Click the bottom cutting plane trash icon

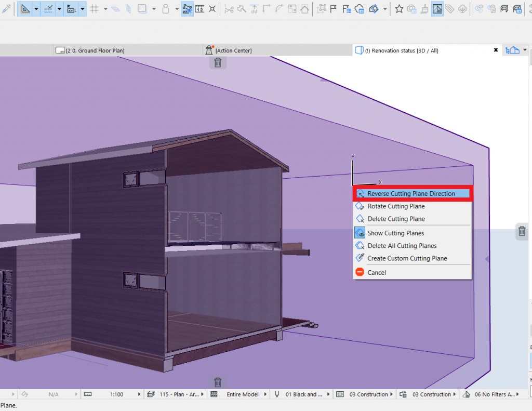pos(218,382)
